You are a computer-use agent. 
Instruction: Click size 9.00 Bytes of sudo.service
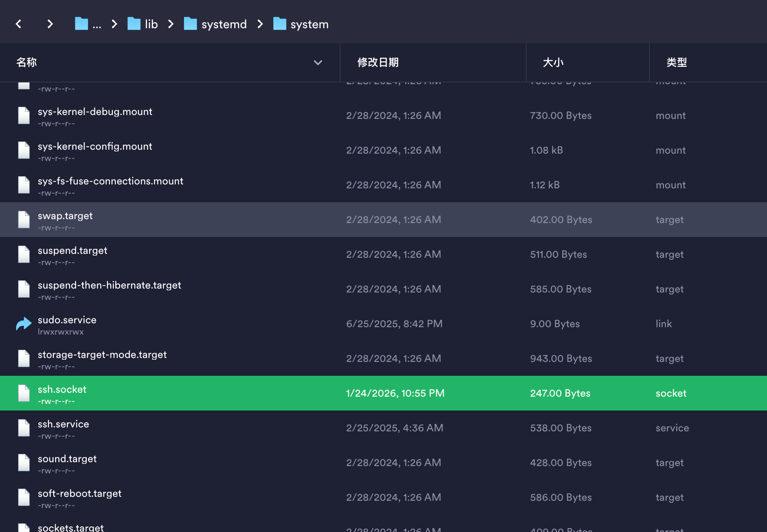pyautogui.click(x=555, y=324)
